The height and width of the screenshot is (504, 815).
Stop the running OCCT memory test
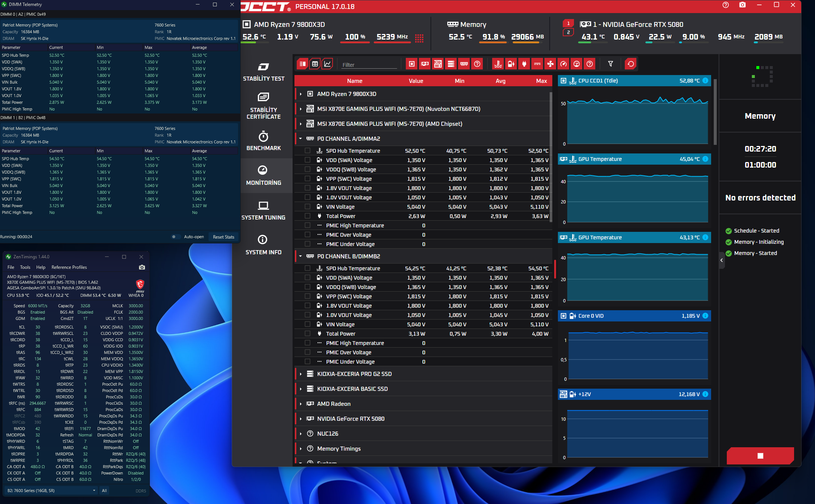point(760,455)
